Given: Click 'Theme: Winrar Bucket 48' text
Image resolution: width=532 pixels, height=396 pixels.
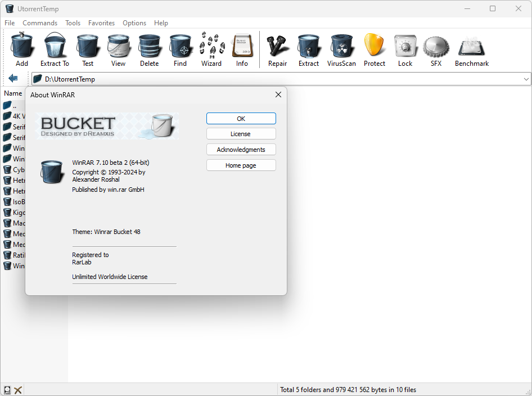Looking at the screenshot, I should (x=106, y=232).
